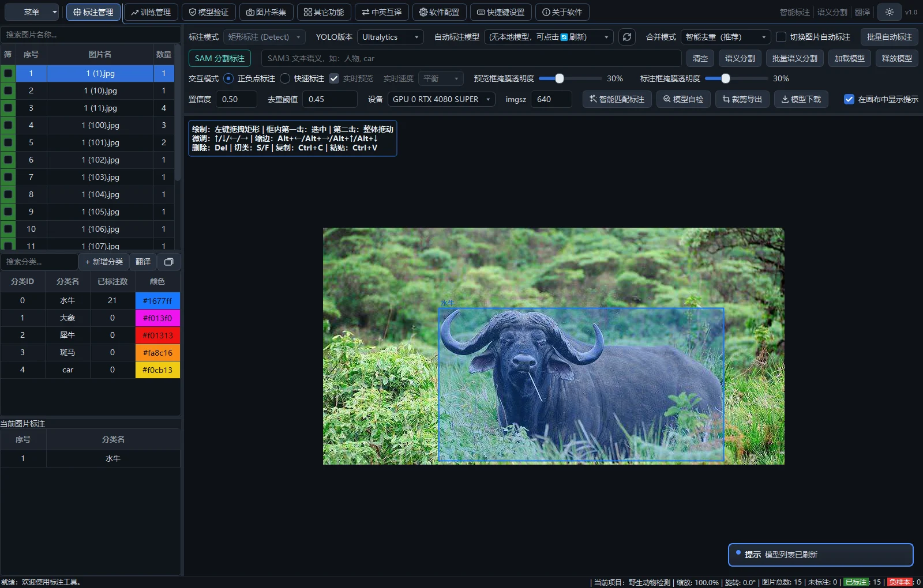This screenshot has width=923, height=588.
Task: Open the 菜单 dropdown
Action: 32,12
